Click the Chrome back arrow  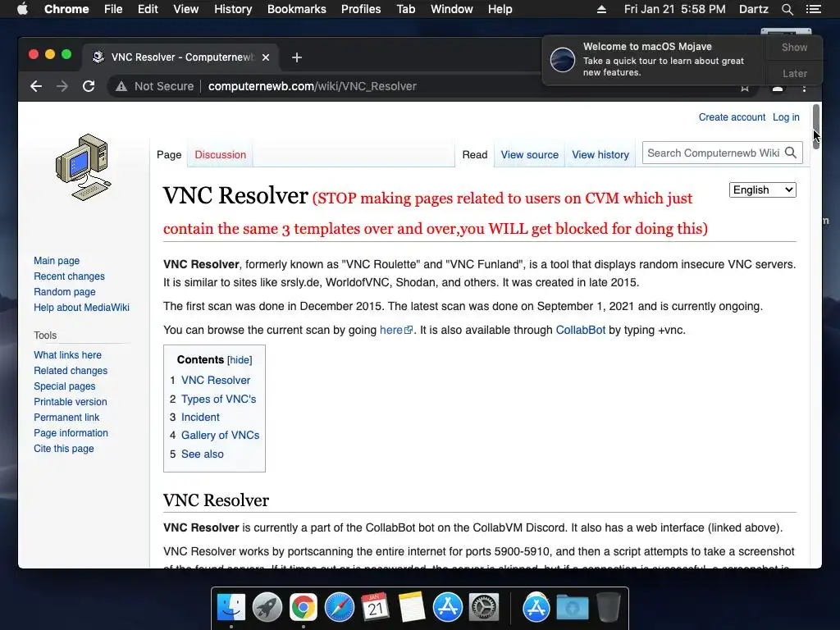click(x=36, y=86)
